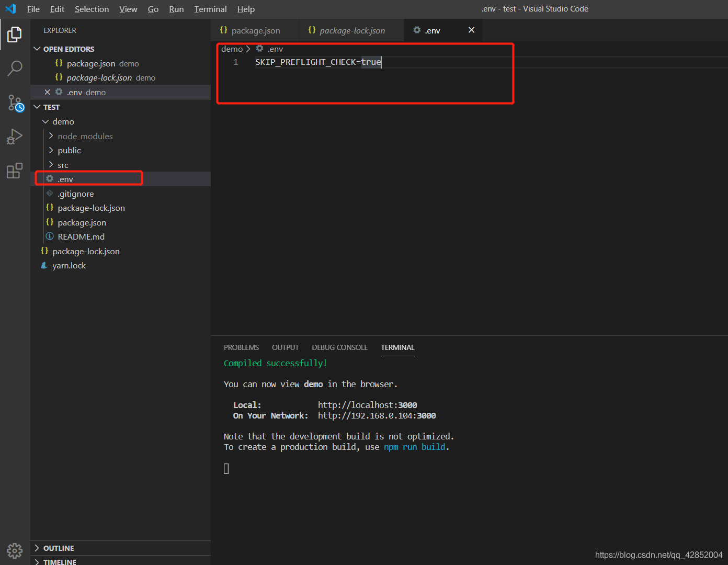This screenshot has height=565, width=728.
Task: Open the Search view in the activity bar
Action: [x=15, y=68]
